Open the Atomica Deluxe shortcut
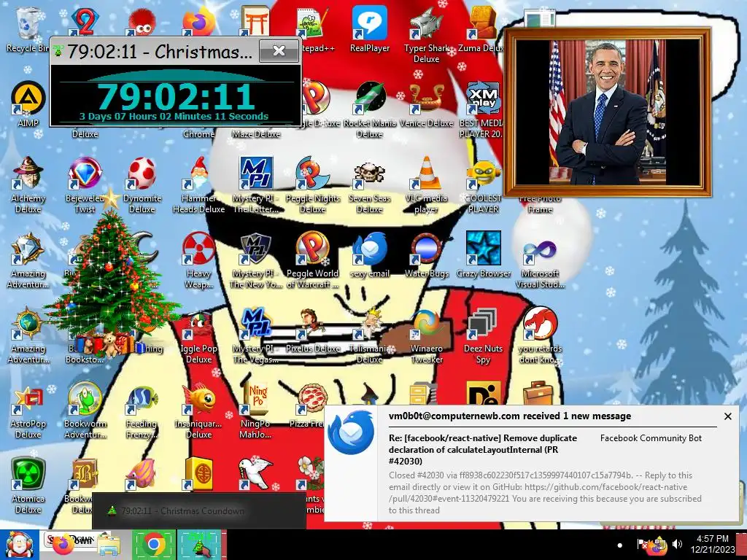This screenshot has height=560, width=747. point(28,486)
